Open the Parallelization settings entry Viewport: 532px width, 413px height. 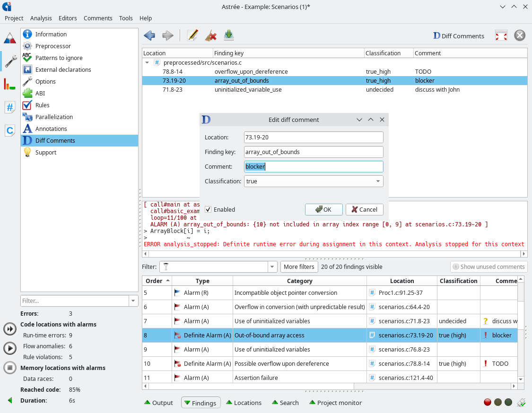pyautogui.click(x=79, y=117)
